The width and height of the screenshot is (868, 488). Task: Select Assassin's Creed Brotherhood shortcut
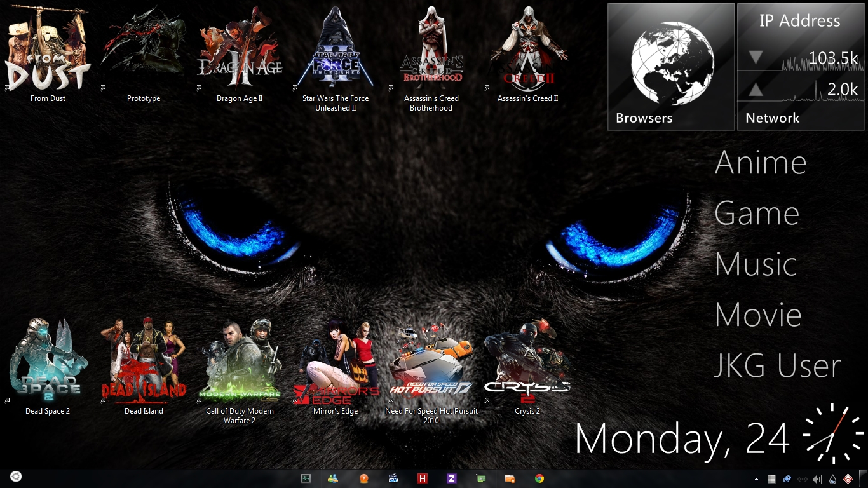coord(431,58)
